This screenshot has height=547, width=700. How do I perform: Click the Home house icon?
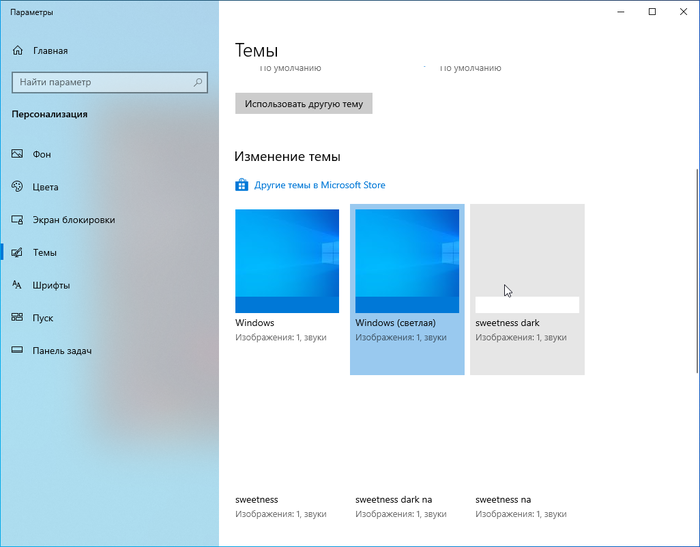coord(17,50)
